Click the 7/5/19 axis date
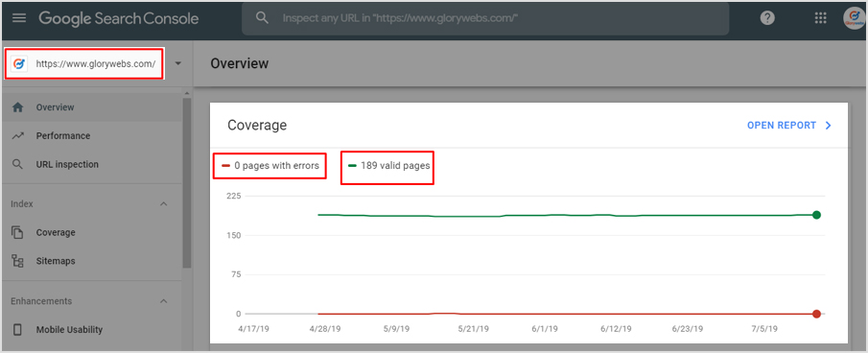 [x=763, y=329]
